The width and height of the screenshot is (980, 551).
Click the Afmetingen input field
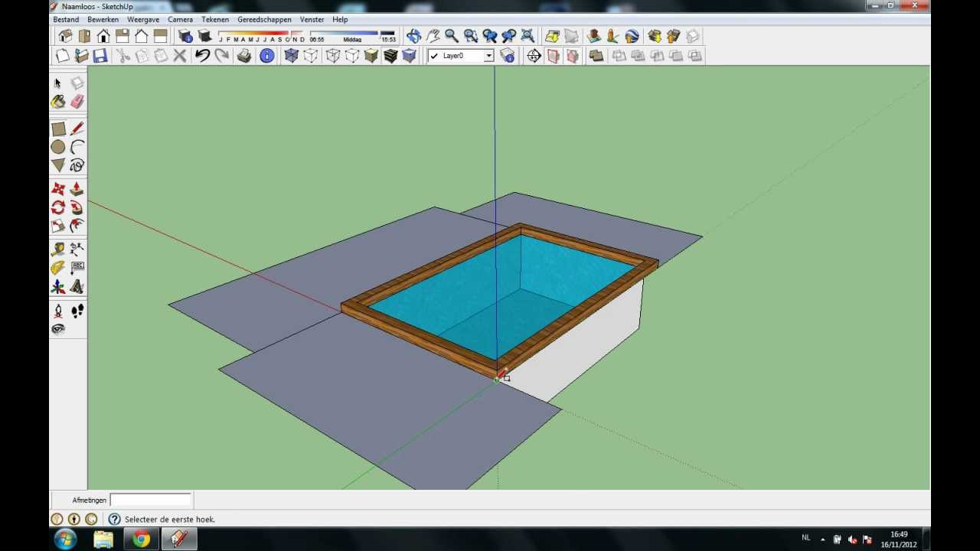pyautogui.click(x=150, y=500)
